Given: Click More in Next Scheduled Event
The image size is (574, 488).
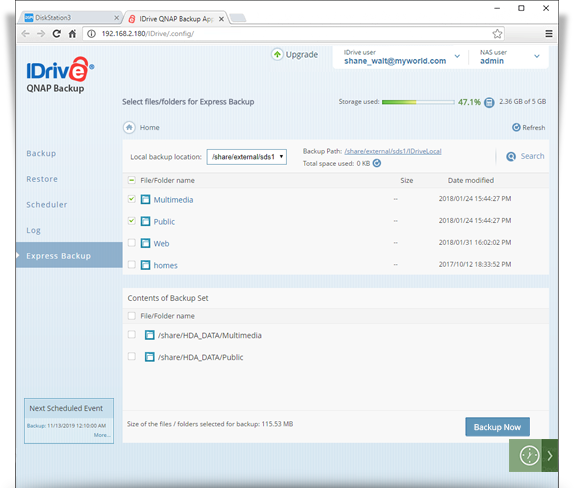Looking at the screenshot, I should click(102, 435).
